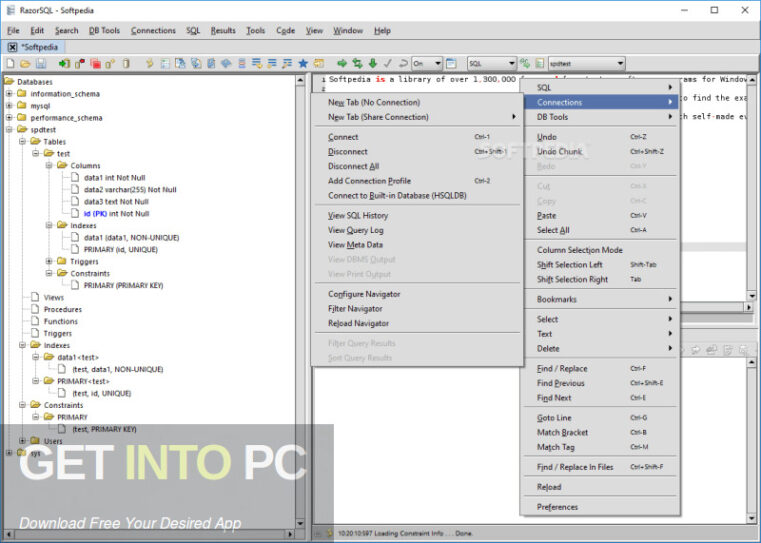This screenshot has width=761, height=543.
Task: Expand the Triggers folder under test table
Action: [x=49, y=261]
